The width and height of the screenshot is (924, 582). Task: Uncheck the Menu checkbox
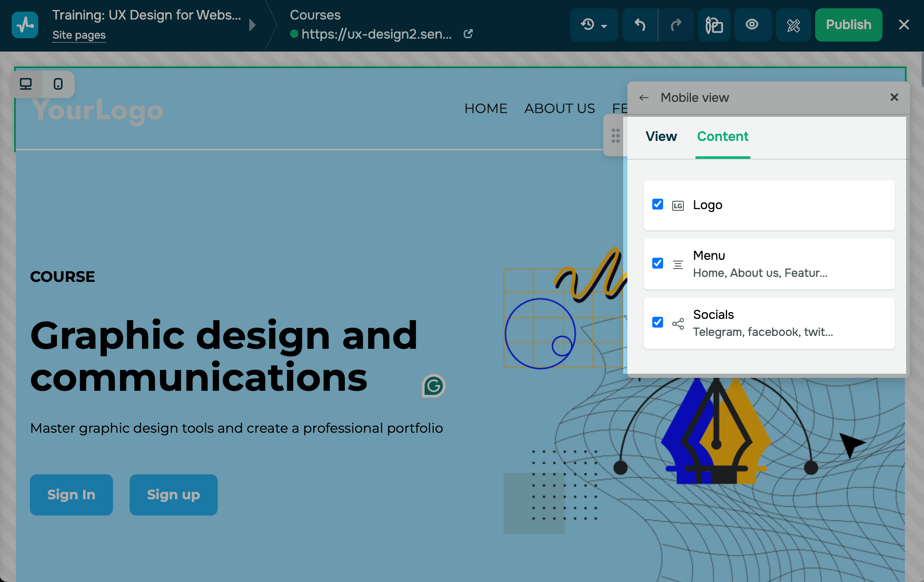point(658,264)
